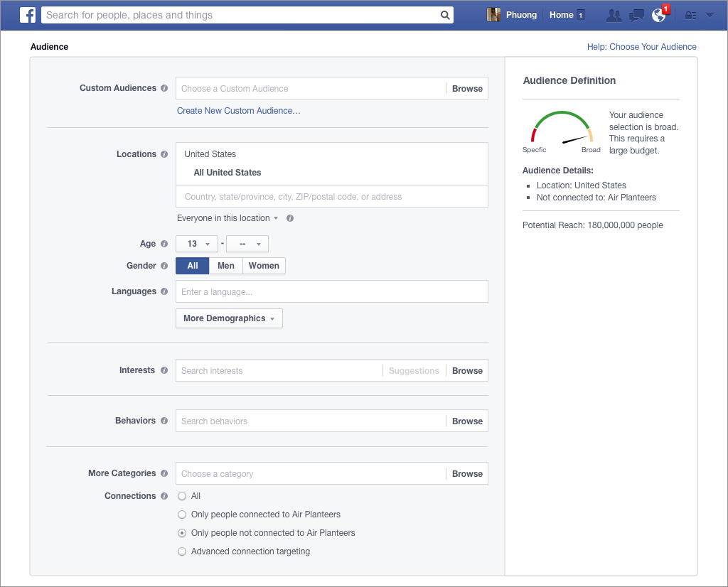Browse interests

[x=467, y=371]
